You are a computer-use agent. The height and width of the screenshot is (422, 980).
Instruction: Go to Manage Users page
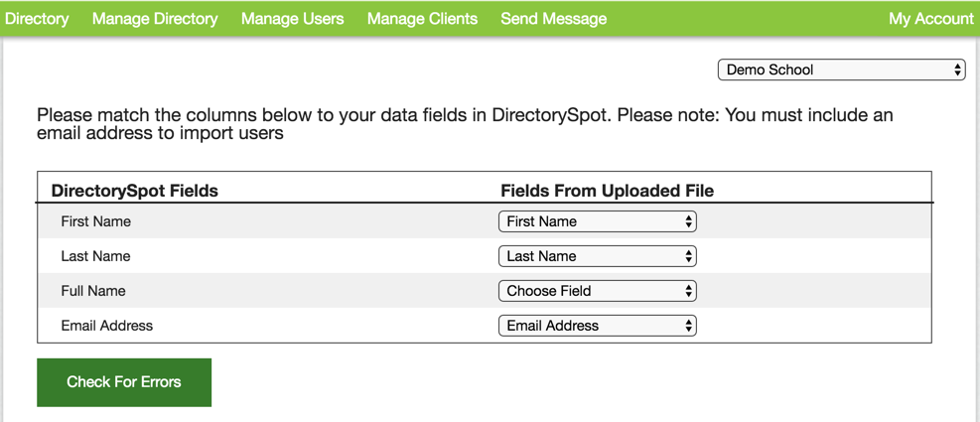click(292, 19)
